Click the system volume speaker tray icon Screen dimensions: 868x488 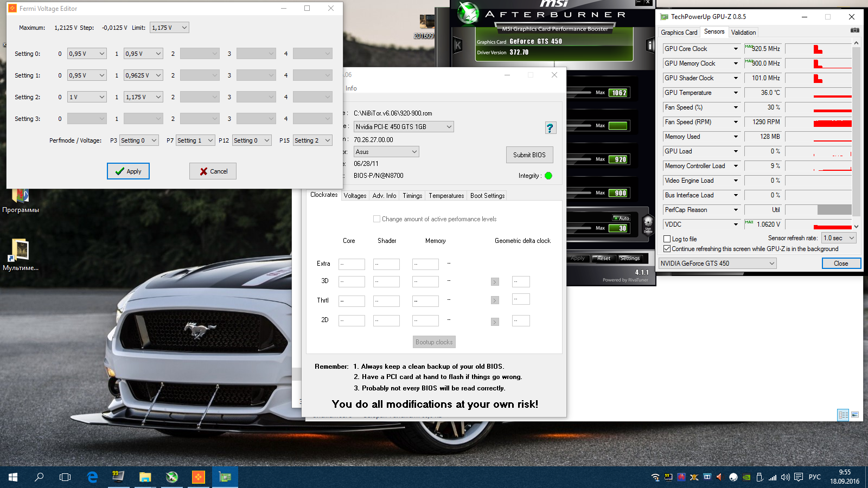tap(786, 477)
